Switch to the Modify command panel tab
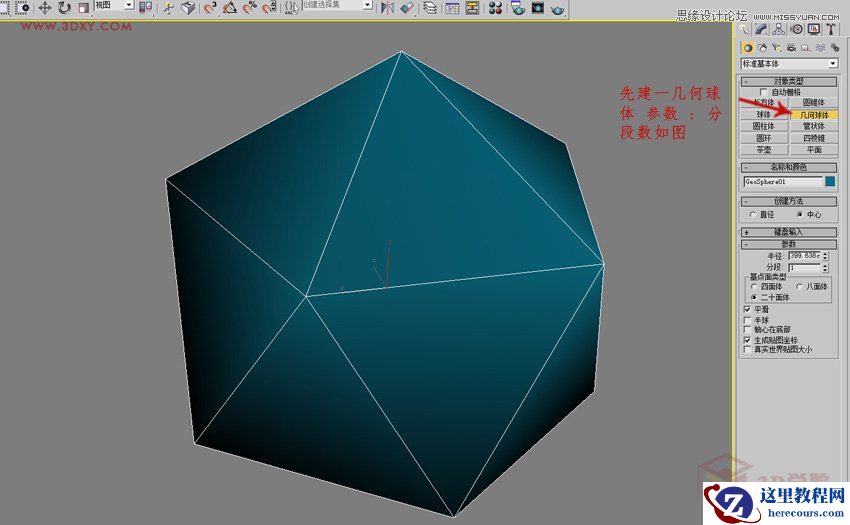Viewport: 850px width, 525px height. coord(762,29)
